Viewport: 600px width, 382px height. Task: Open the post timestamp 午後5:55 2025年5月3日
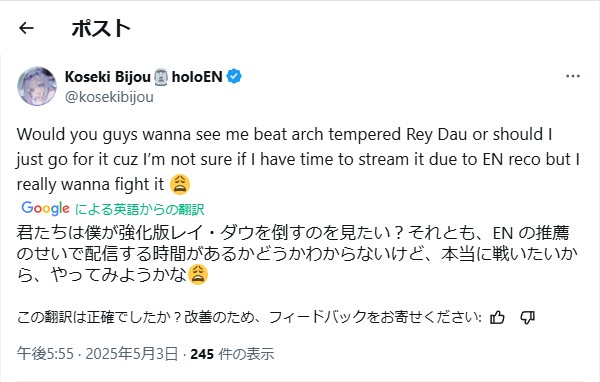[x=98, y=354]
